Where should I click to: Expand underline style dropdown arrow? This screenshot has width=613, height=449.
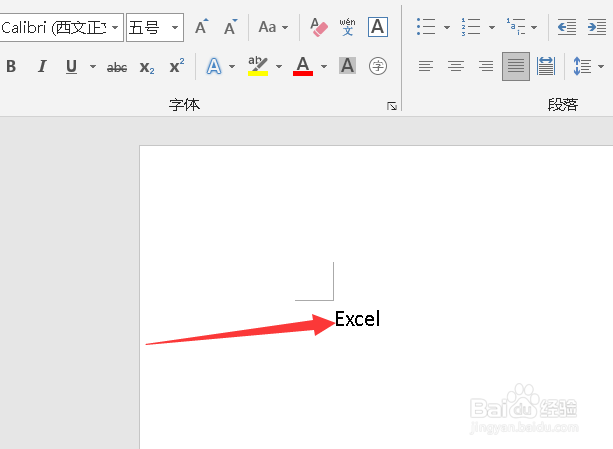(x=93, y=66)
